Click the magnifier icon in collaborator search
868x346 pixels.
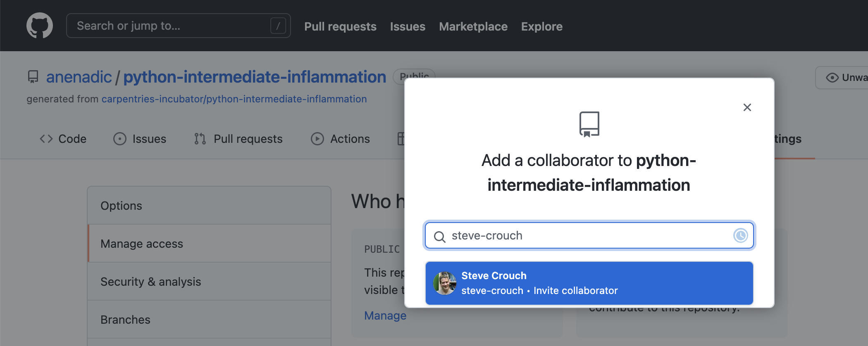tap(439, 237)
